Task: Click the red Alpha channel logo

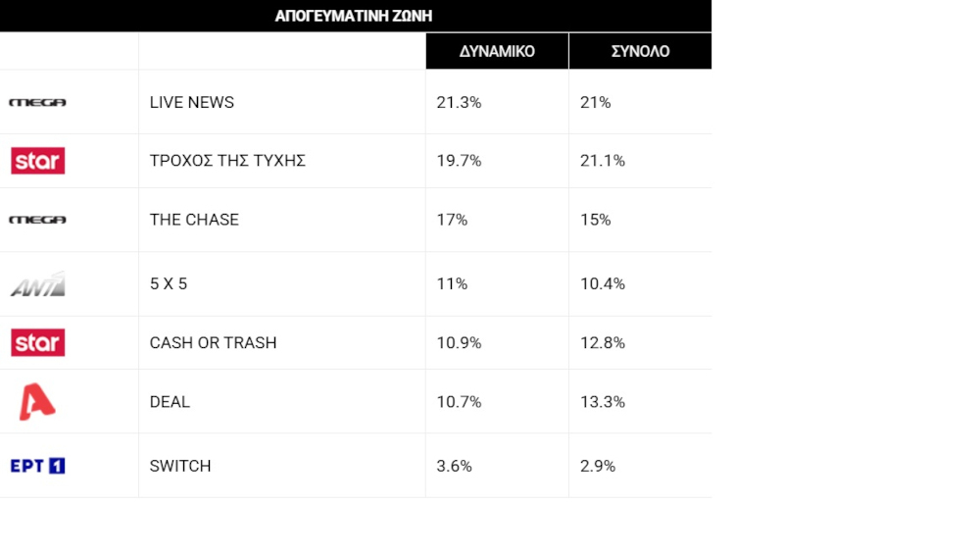Action: coord(37,401)
